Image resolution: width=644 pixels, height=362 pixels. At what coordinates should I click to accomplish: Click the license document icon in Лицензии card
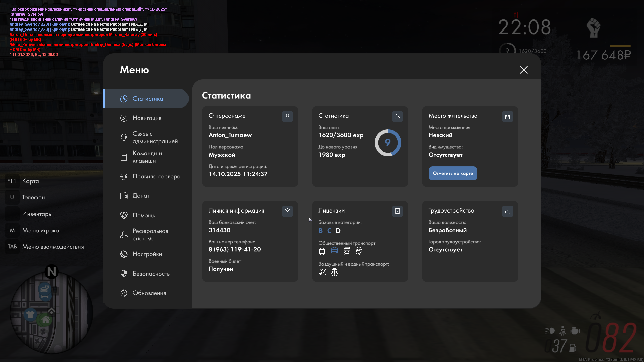point(397,211)
